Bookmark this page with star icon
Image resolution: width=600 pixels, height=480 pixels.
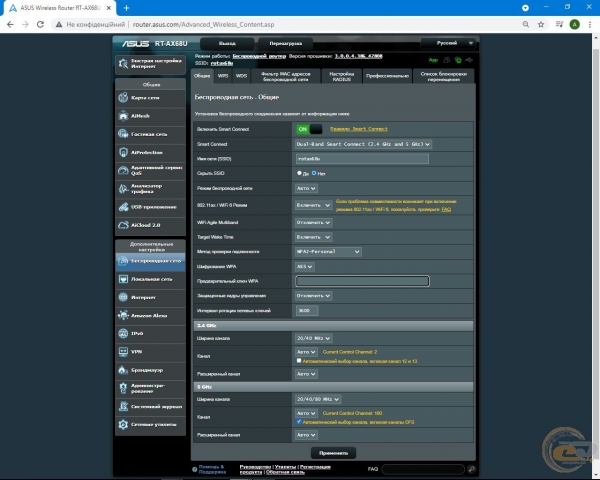(541, 24)
